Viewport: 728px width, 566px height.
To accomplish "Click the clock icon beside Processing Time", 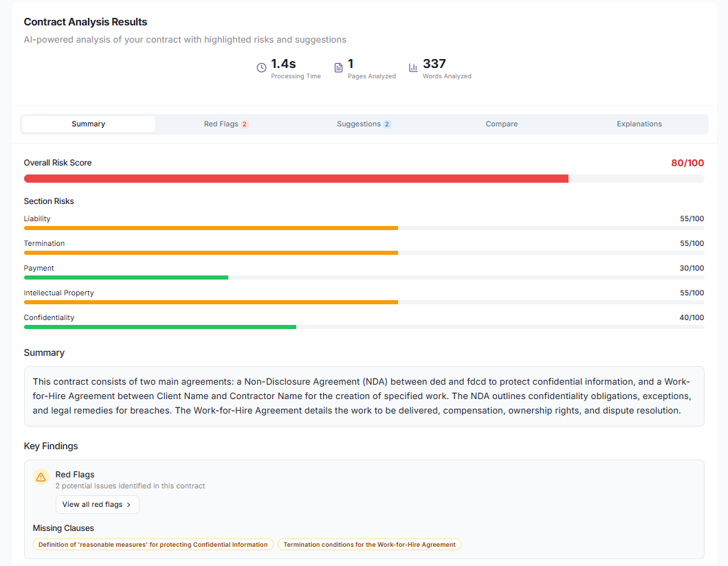I will coord(261,68).
